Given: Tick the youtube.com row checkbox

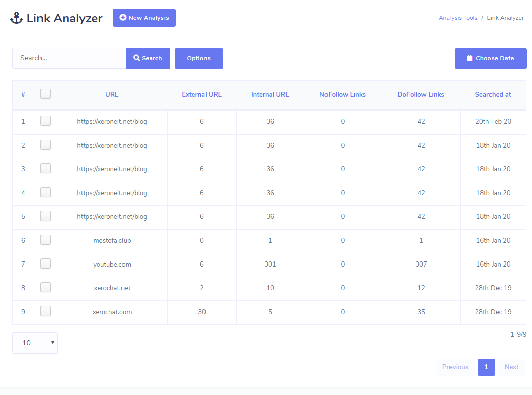Looking at the screenshot, I should (x=46, y=264).
